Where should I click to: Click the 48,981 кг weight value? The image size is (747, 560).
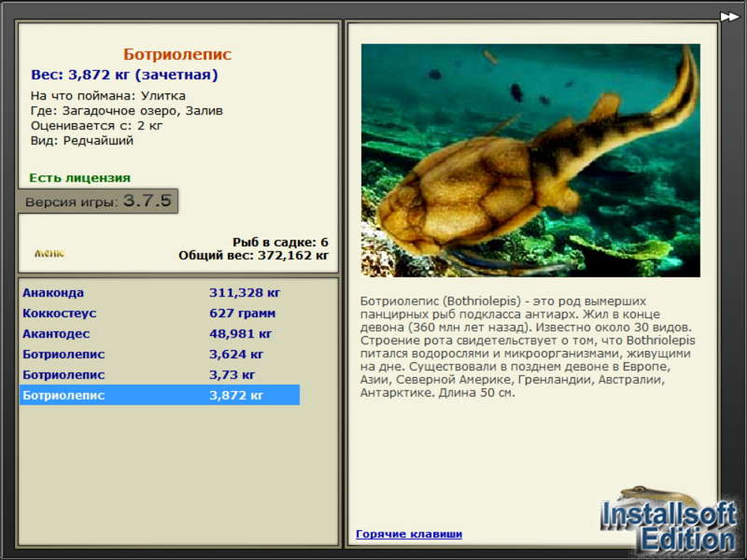point(240,333)
